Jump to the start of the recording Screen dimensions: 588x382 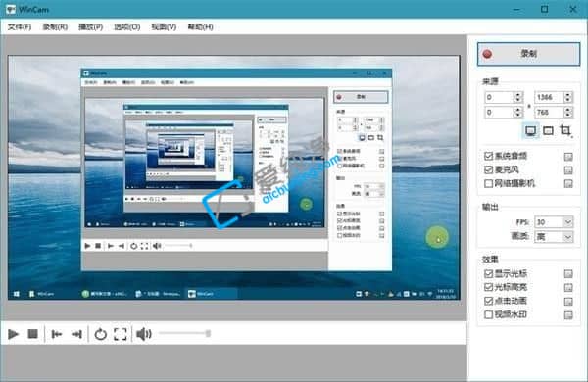click(x=57, y=334)
